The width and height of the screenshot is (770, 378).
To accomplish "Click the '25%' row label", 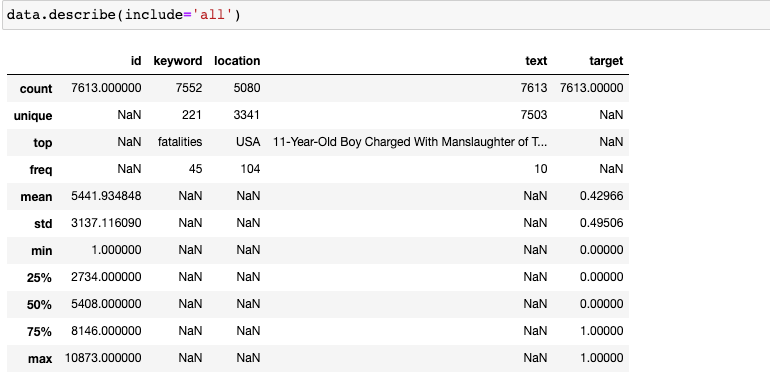I will (39, 277).
